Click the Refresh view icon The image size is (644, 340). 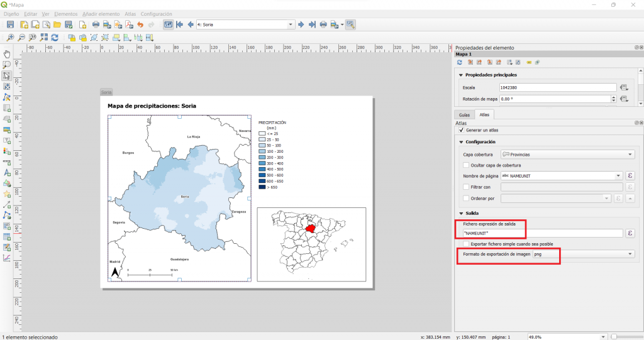[55, 38]
